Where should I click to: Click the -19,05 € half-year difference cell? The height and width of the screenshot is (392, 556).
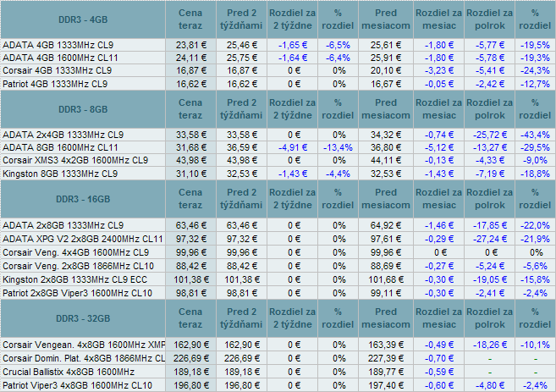click(x=490, y=279)
